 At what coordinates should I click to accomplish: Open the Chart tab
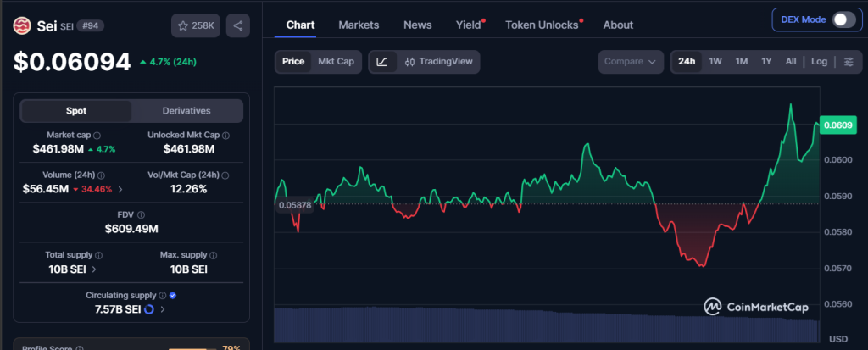pyautogui.click(x=301, y=25)
